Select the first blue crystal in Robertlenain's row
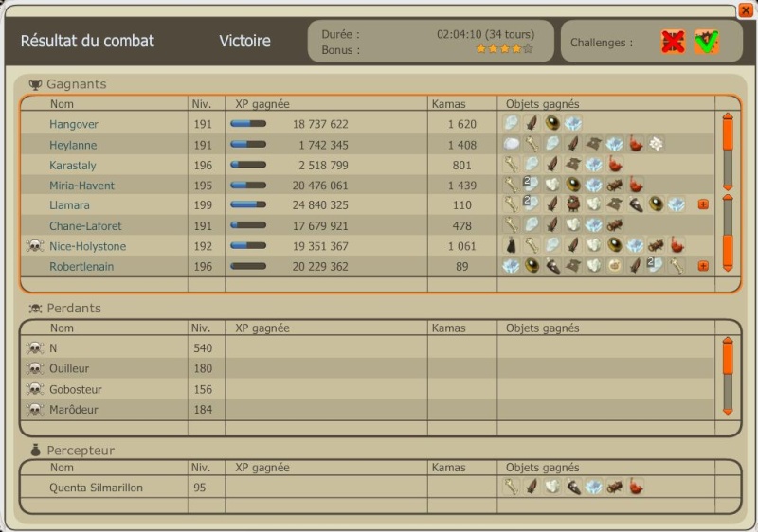 [511, 265]
